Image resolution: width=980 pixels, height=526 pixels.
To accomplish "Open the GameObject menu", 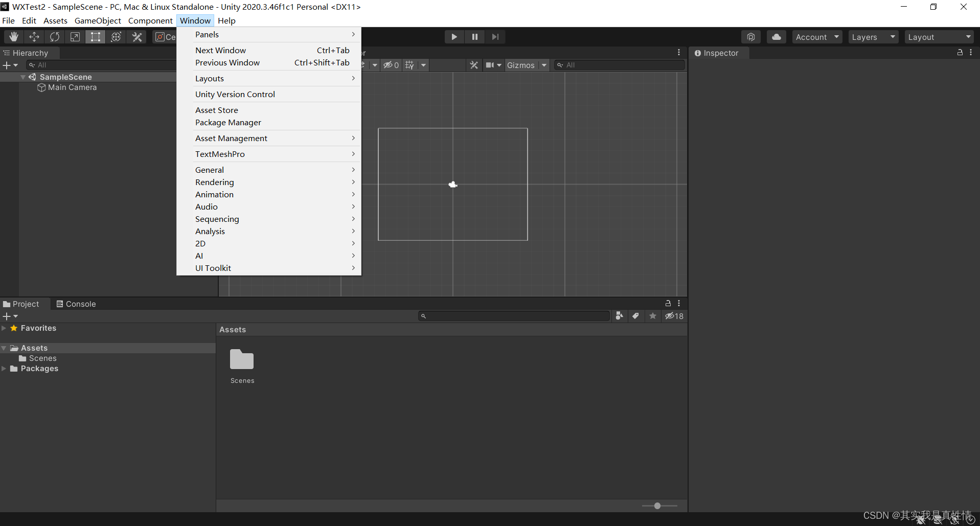I will (98, 21).
